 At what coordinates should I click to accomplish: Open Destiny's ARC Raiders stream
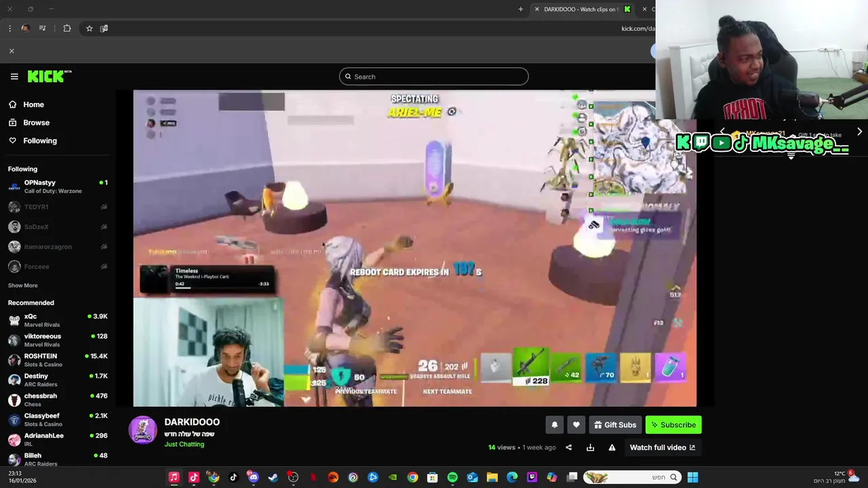(x=58, y=380)
